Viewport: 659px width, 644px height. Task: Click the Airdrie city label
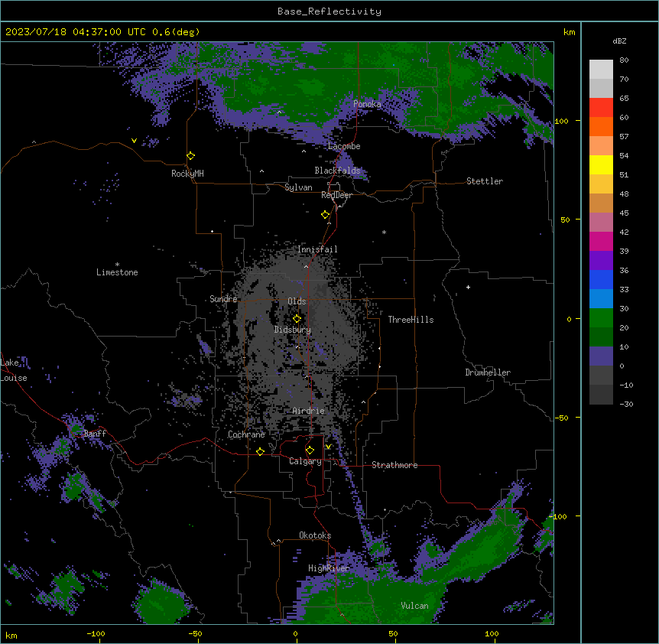(309, 411)
